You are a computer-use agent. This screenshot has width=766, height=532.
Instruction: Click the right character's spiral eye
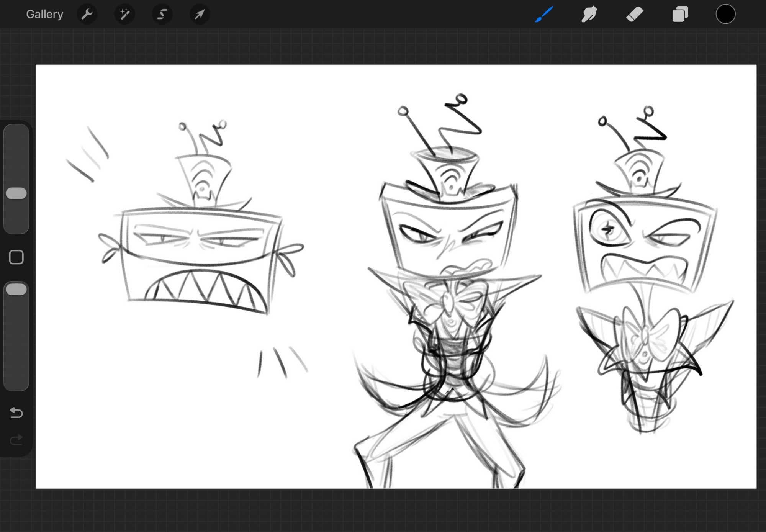608,229
